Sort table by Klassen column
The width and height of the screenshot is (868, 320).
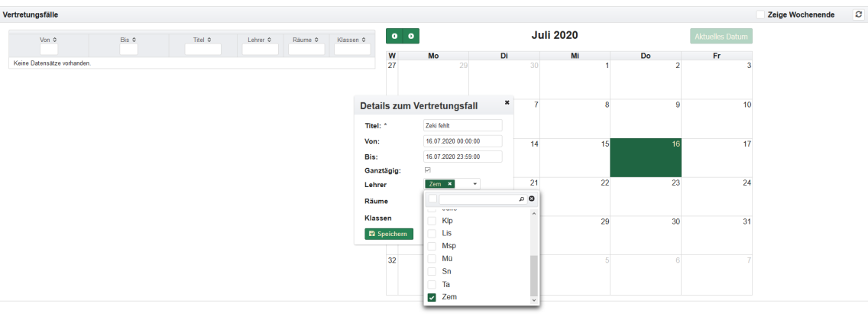352,40
